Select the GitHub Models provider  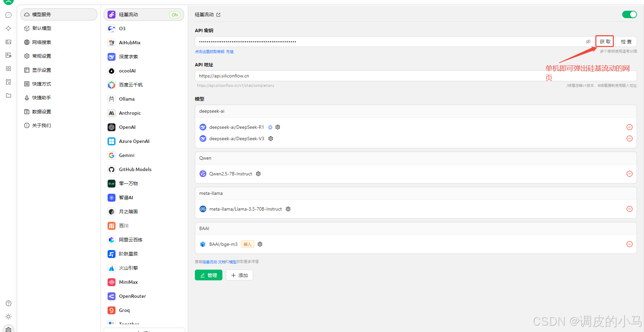[x=144, y=169]
